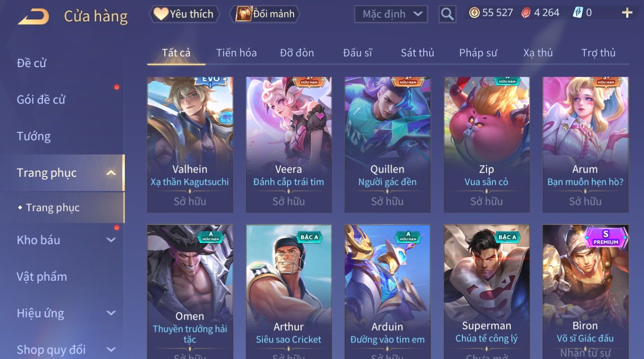Image resolution: width=644 pixels, height=359 pixels.
Task: Open the Mặc định sort dropdown
Action: click(x=391, y=14)
